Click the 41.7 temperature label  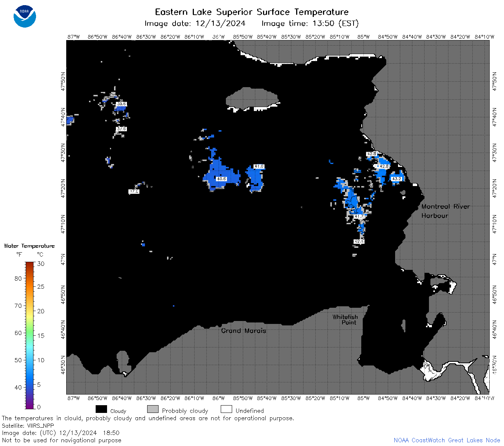(x=359, y=217)
